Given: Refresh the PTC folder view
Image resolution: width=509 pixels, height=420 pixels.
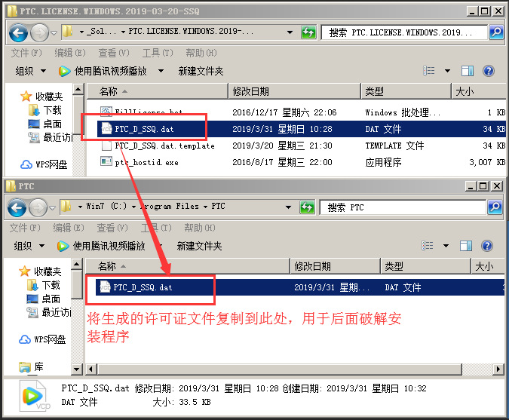Looking at the screenshot, I should coord(307,207).
